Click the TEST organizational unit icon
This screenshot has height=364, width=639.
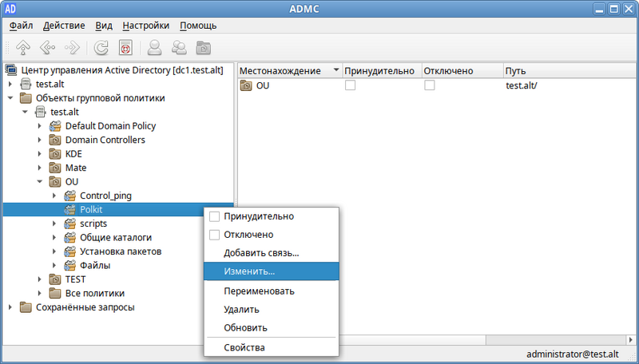(x=55, y=279)
